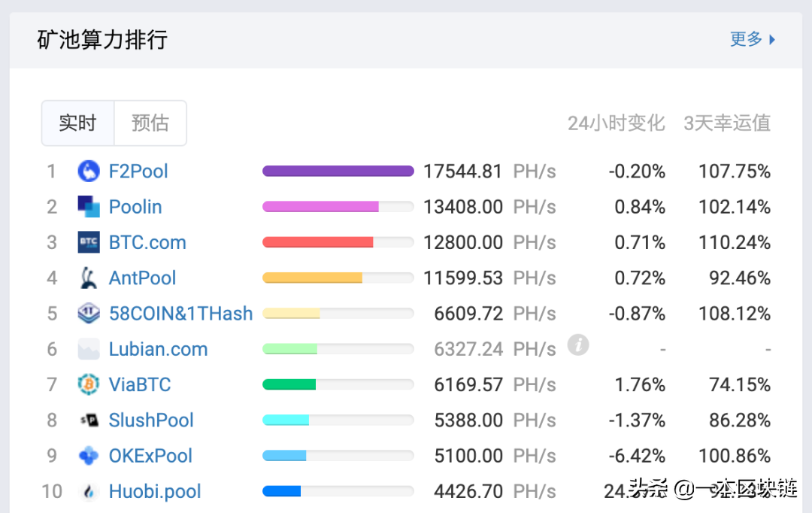Open the Lubian.com pool link
This screenshot has width=812, height=513.
[158, 350]
